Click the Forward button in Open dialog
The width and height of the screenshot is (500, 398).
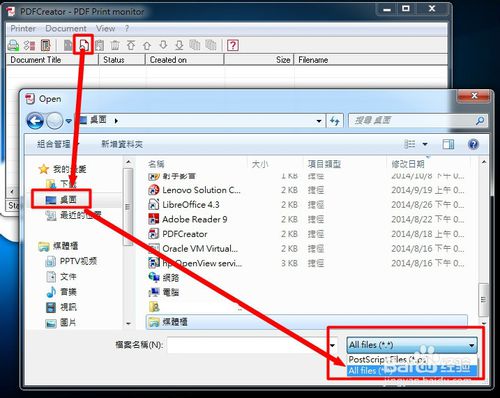(54, 121)
